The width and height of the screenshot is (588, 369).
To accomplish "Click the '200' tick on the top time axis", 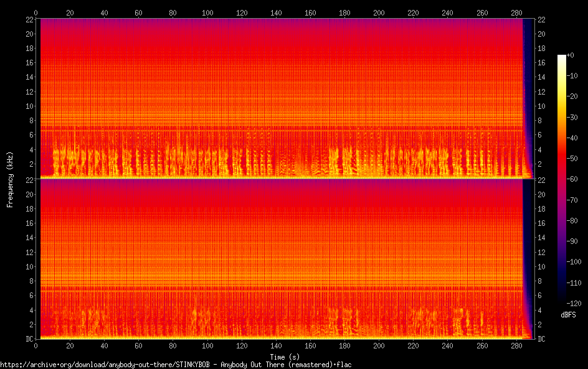I will click(x=379, y=12).
